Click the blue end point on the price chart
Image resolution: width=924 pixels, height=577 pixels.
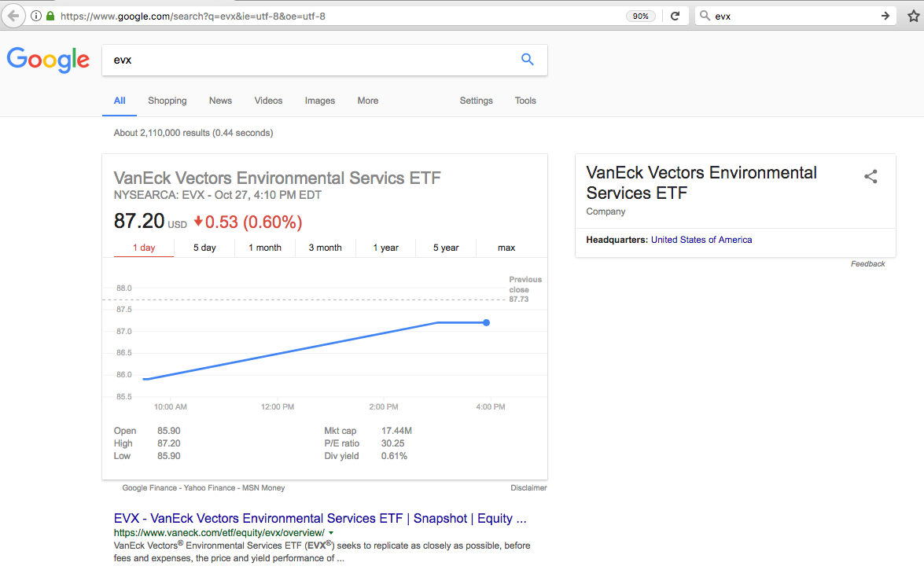(x=487, y=322)
